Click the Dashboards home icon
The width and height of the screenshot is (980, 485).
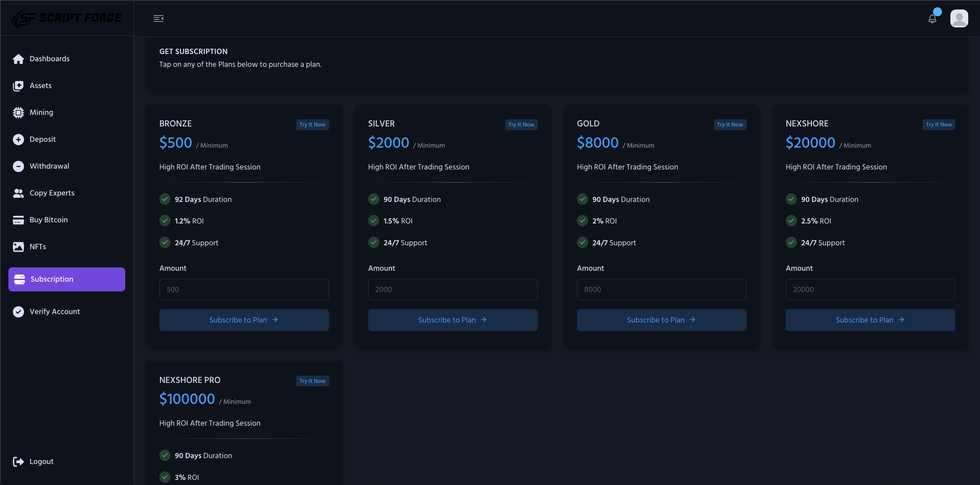point(18,59)
